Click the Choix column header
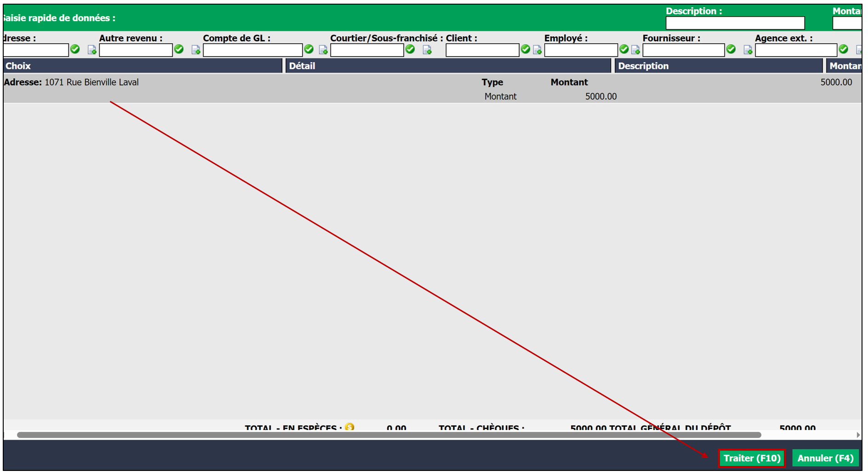Screen dimensions: 868x476 coord(143,66)
